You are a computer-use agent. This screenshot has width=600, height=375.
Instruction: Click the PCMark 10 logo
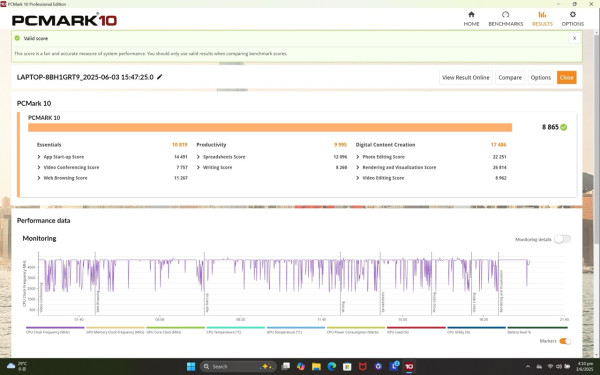click(x=64, y=20)
